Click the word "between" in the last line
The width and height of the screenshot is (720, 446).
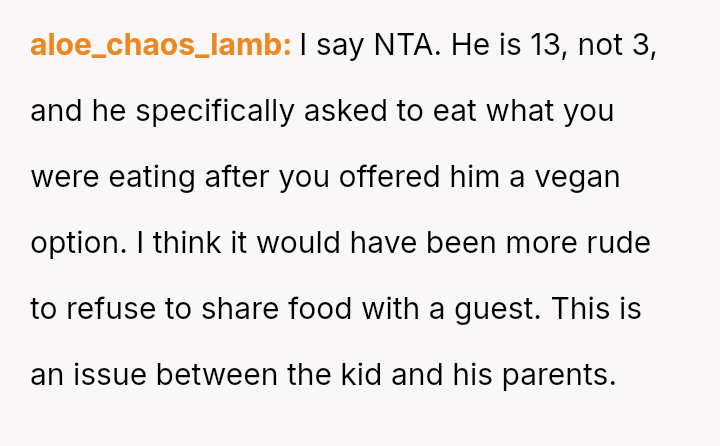pyautogui.click(x=217, y=374)
